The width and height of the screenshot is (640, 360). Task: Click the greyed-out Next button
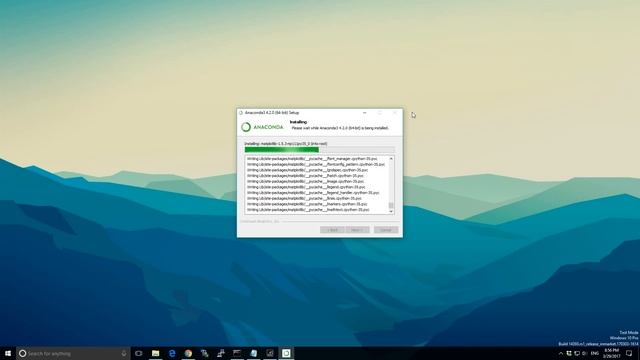357,230
